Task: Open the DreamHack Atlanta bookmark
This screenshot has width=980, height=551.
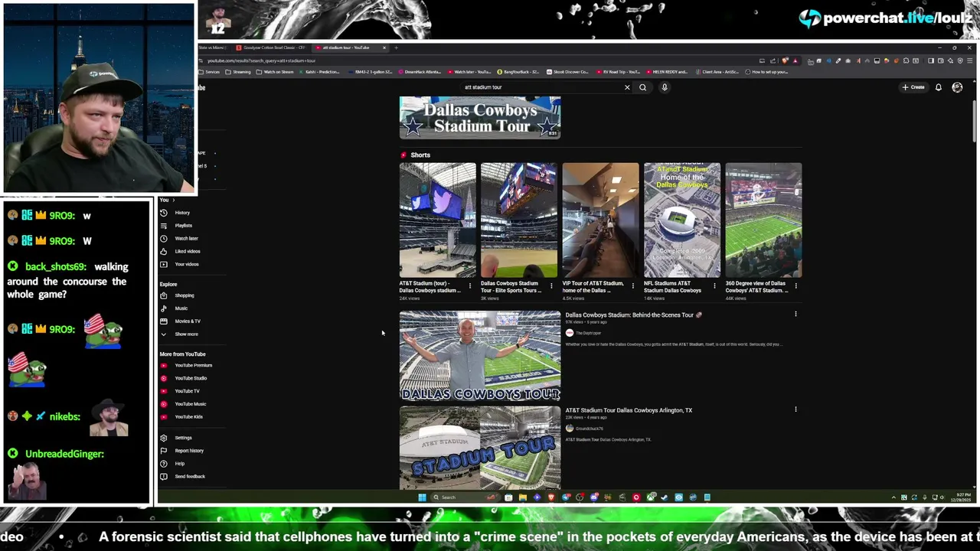Action: point(419,72)
